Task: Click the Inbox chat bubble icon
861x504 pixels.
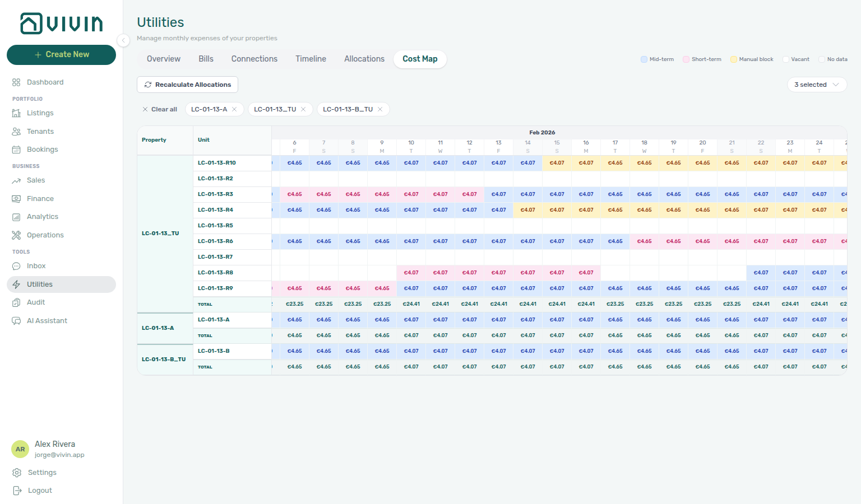Action: [16, 266]
